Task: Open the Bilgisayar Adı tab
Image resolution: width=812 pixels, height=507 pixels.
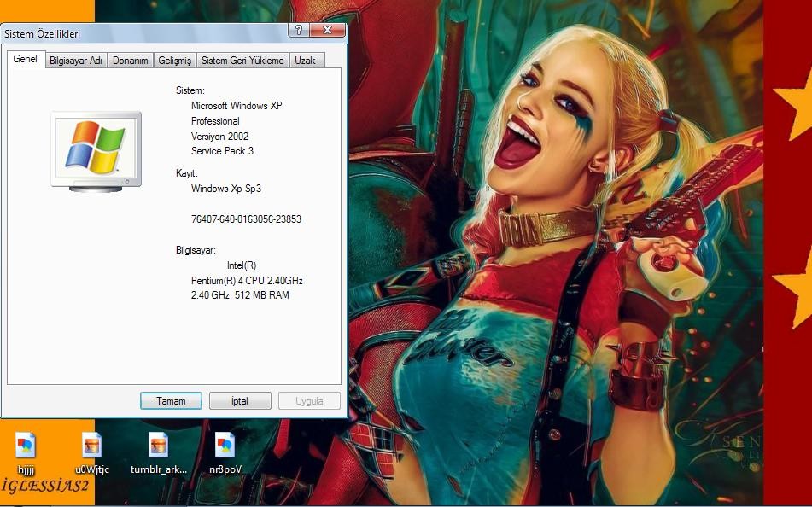Action: click(x=76, y=61)
